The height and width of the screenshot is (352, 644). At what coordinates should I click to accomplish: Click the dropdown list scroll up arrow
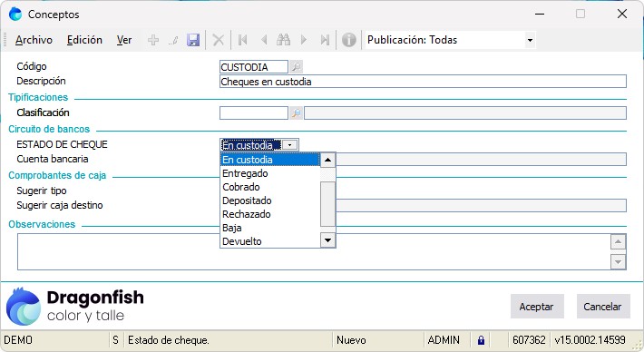coord(327,160)
